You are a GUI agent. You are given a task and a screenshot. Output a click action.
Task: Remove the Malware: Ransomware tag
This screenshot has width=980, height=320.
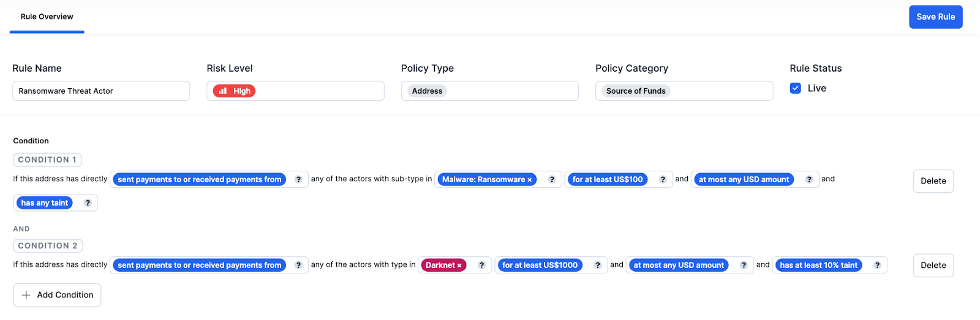[x=530, y=180]
